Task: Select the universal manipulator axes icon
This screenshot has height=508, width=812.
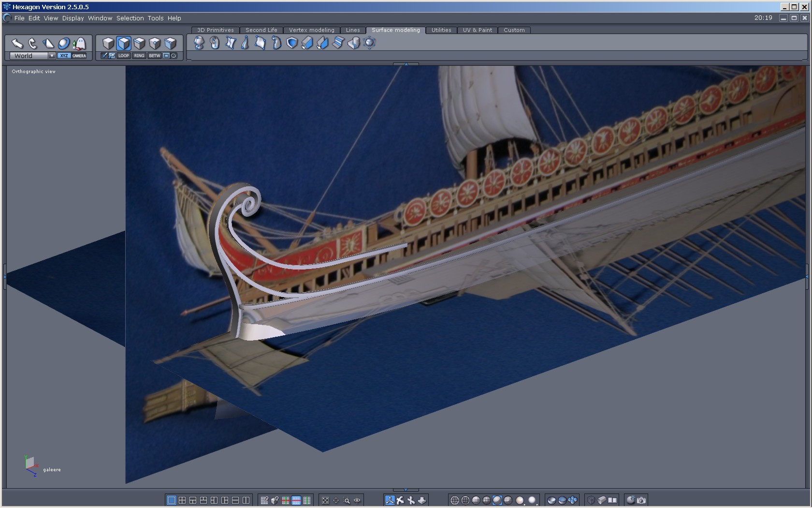Action: [390, 500]
